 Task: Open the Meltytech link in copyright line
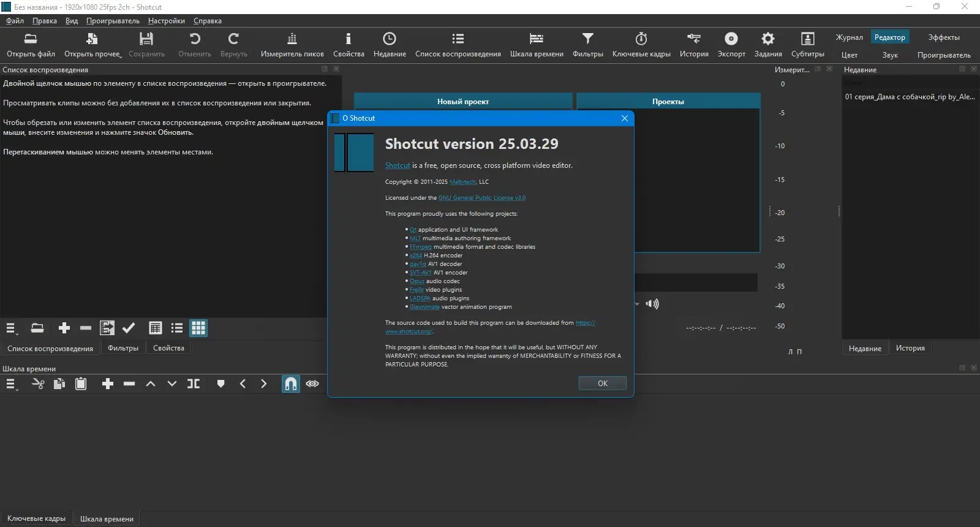(x=462, y=182)
